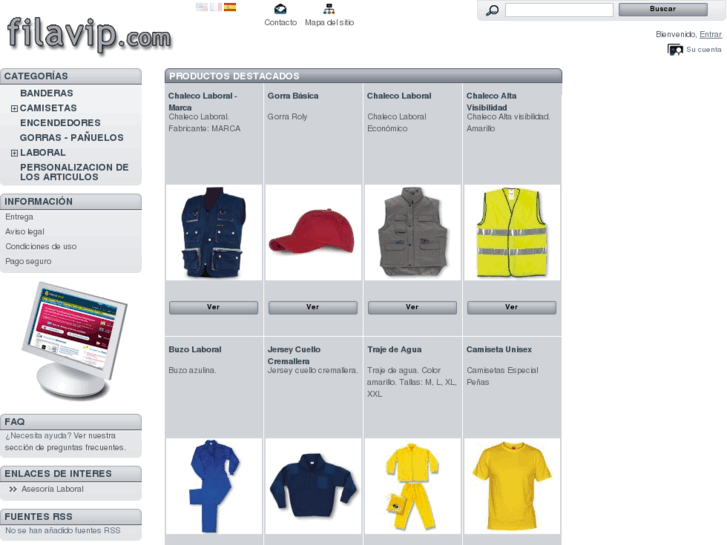Click the Chaleco Laboral - Marca title

click(x=203, y=102)
